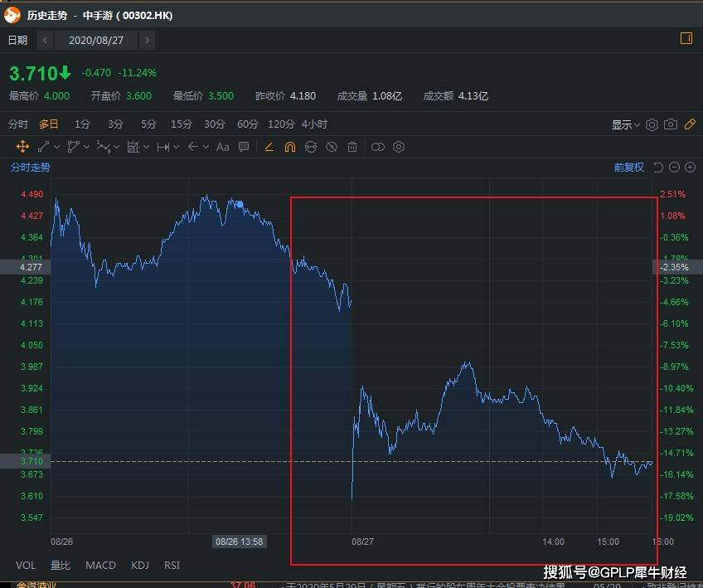Toggle the magnet snap mode

[290, 147]
